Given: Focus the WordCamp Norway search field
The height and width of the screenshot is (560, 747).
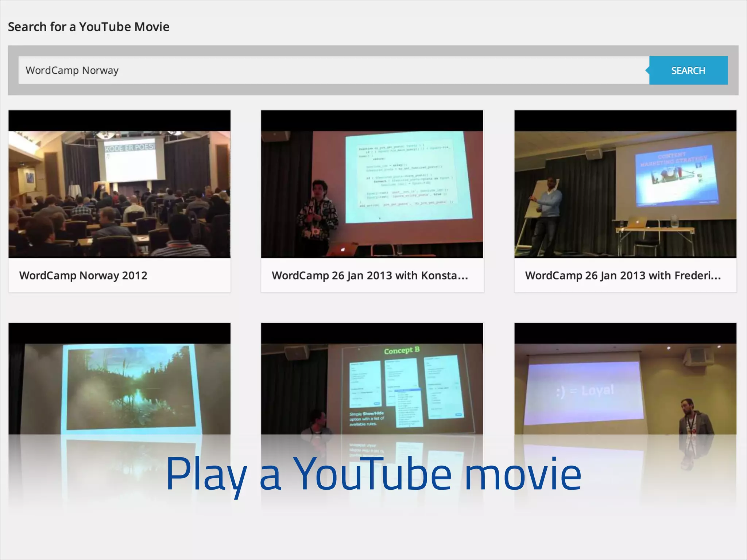Looking at the screenshot, I should [x=334, y=70].
